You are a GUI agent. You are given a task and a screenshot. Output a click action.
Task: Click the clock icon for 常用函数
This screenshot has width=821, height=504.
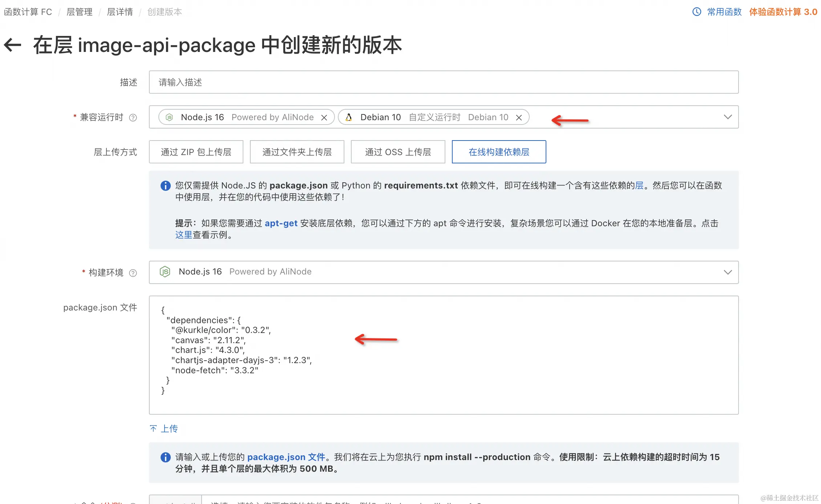pyautogui.click(x=696, y=12)
